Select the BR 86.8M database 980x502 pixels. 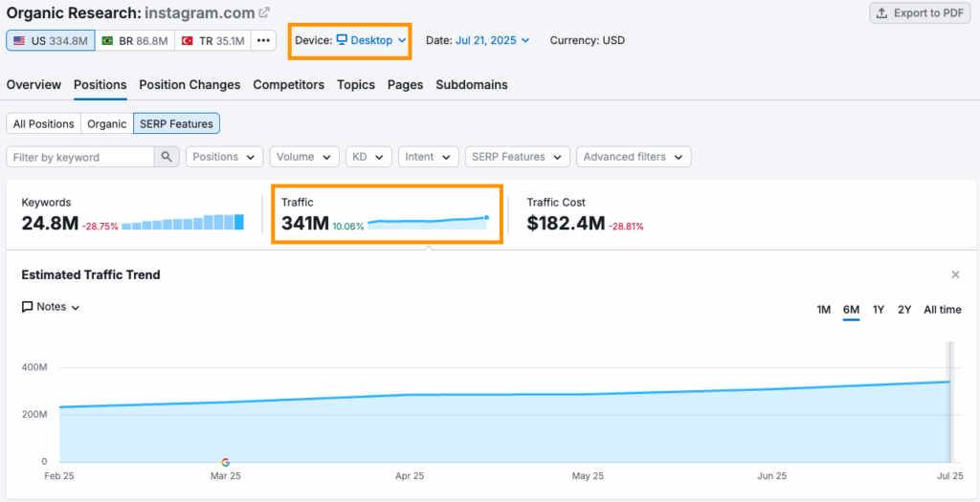(134, 41)
